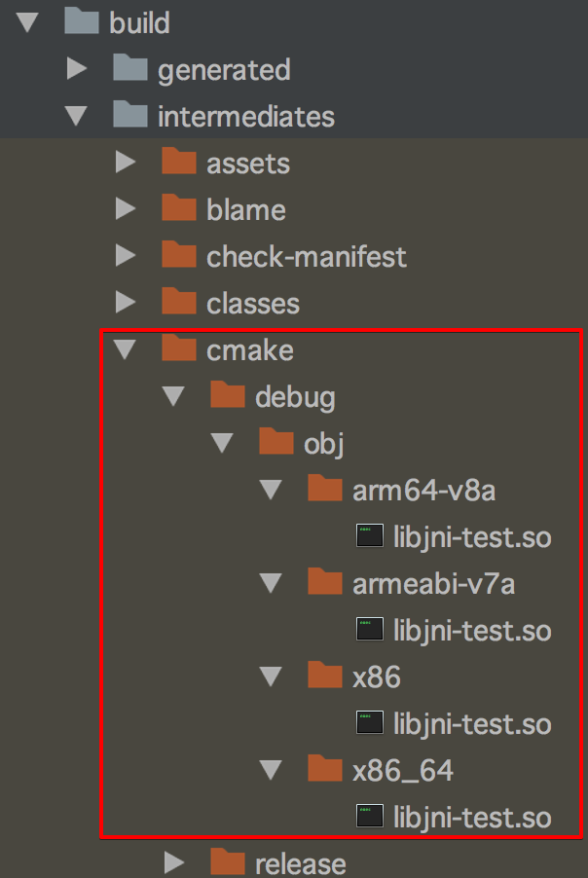588x878 pixels.
Task: Expand the release folder arrow
Action: [173, 862]
